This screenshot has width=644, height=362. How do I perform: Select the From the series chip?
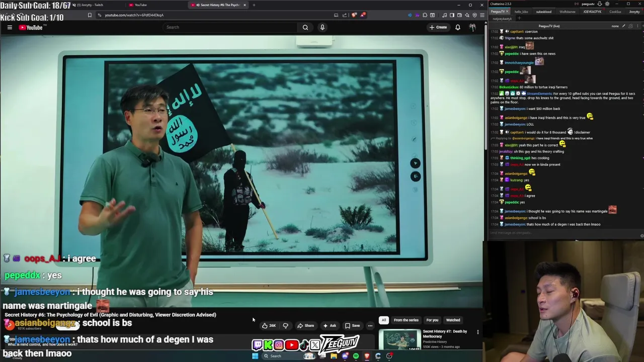[x=406, y=320]
